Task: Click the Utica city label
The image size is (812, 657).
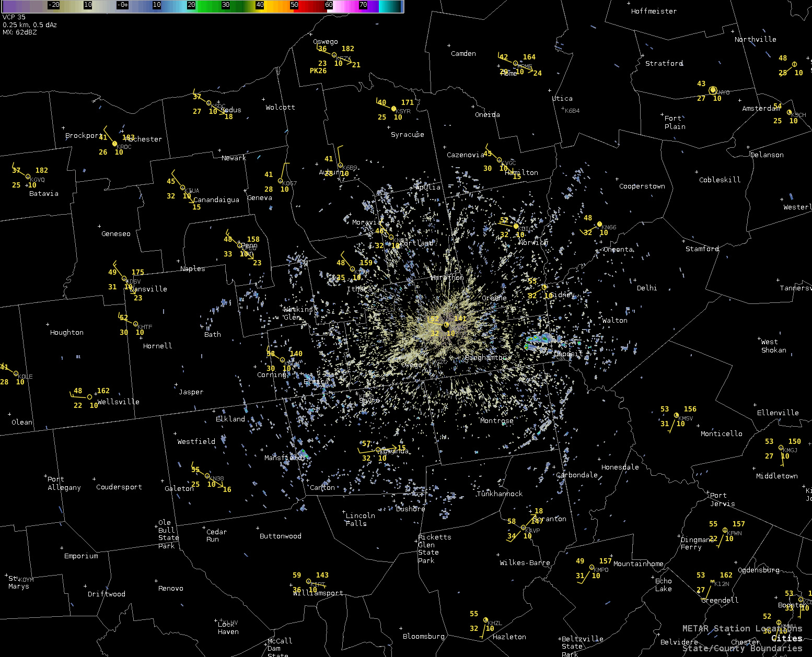Action: click(562, 99)
